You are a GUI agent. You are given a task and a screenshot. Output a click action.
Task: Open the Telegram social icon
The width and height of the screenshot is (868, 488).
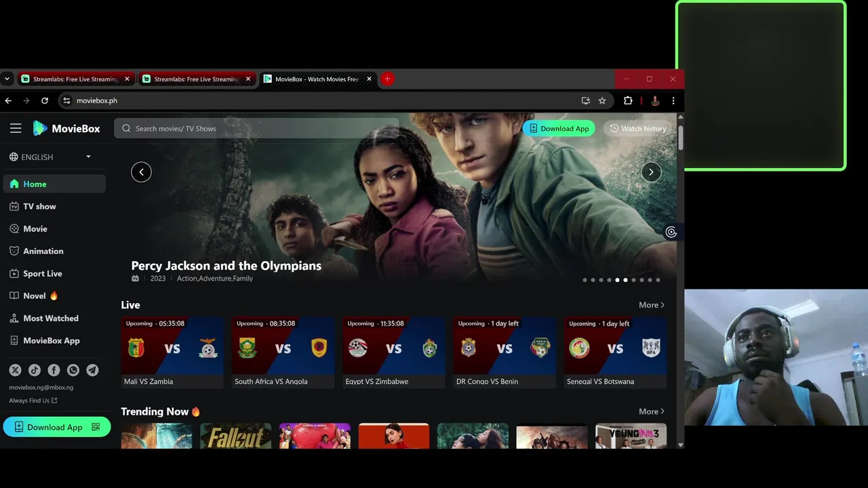tap(92, 370)
